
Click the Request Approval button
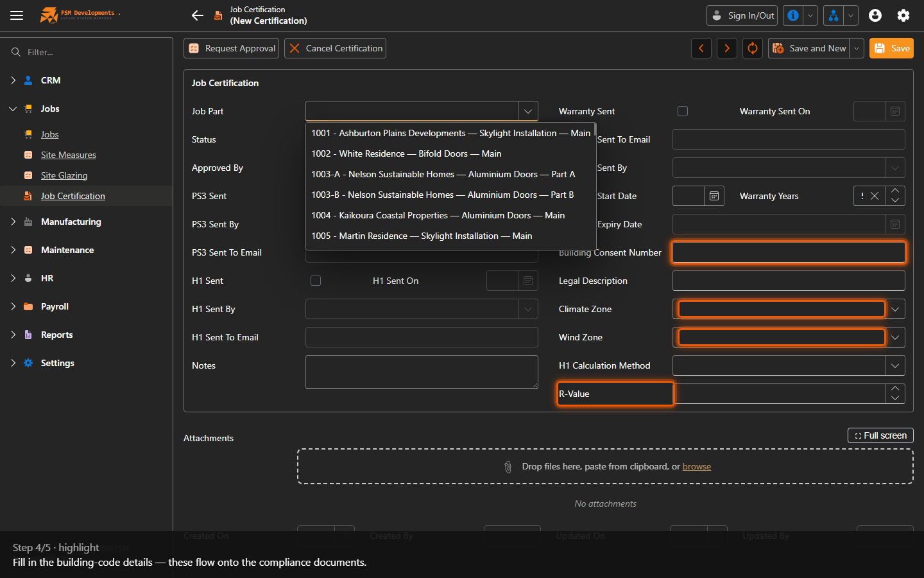(232, 48)
